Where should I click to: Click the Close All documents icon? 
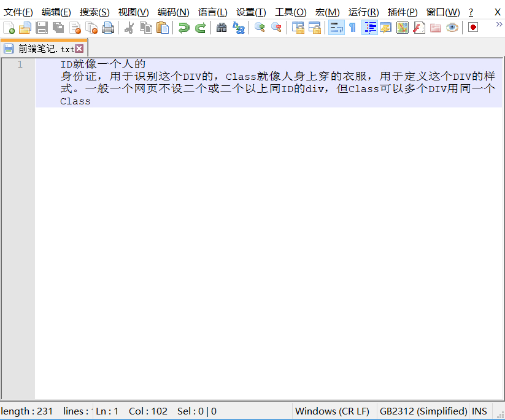coord(91,28)
